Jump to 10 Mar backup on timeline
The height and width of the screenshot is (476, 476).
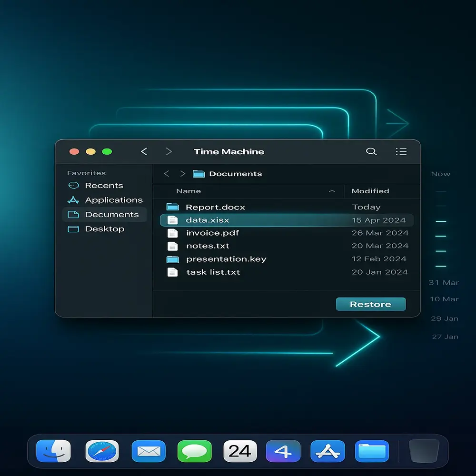coord(444,299)
